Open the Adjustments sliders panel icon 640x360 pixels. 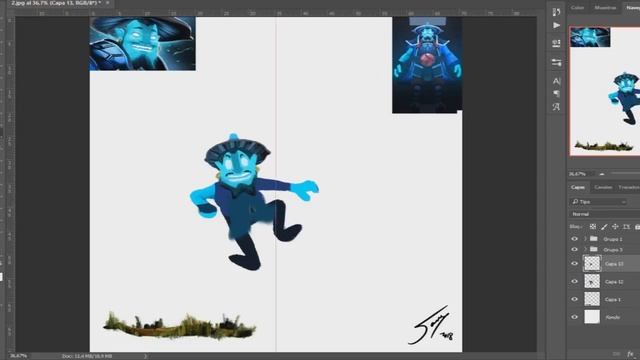[x=556, y=62]
